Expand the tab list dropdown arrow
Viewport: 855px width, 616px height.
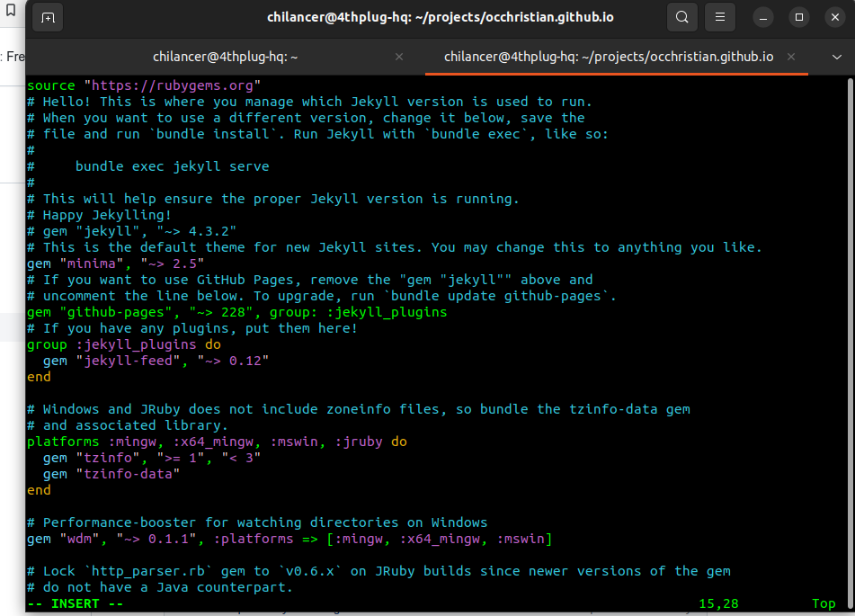tap(836, 57)
